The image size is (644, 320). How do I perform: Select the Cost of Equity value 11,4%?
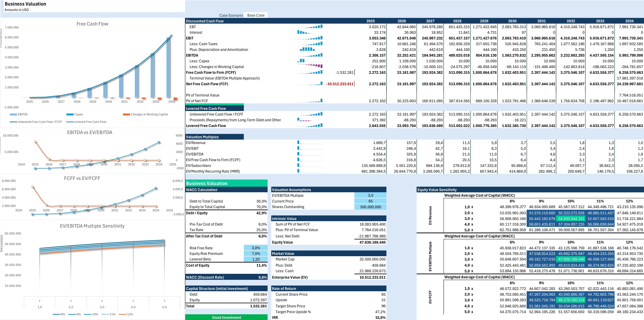click(x=262, y=265)
